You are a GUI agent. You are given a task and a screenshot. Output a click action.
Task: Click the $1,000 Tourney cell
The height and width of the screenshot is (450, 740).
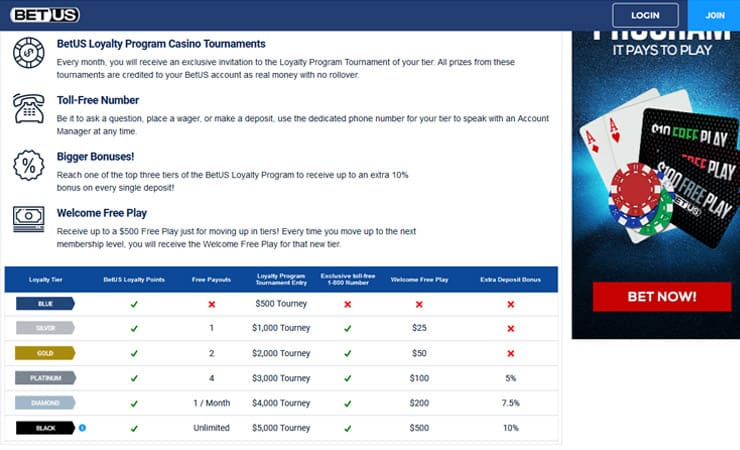coord(281,328)
